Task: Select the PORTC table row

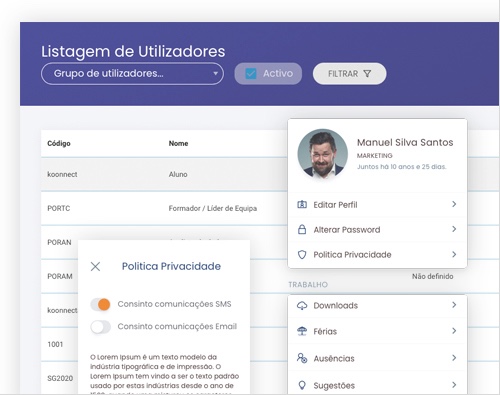Action: 164,208
